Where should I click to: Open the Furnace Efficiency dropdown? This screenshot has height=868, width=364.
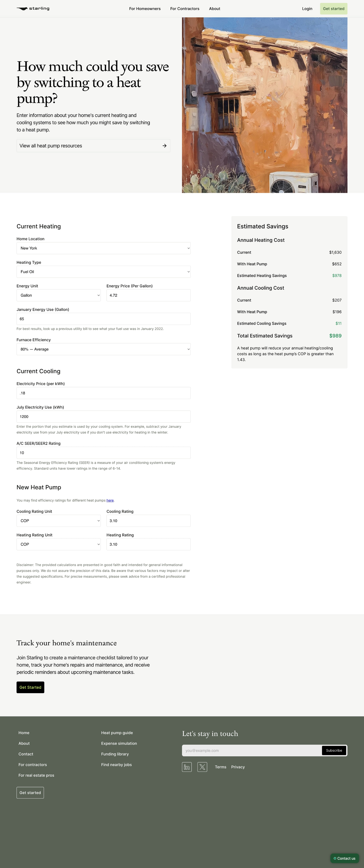[104, 349]
